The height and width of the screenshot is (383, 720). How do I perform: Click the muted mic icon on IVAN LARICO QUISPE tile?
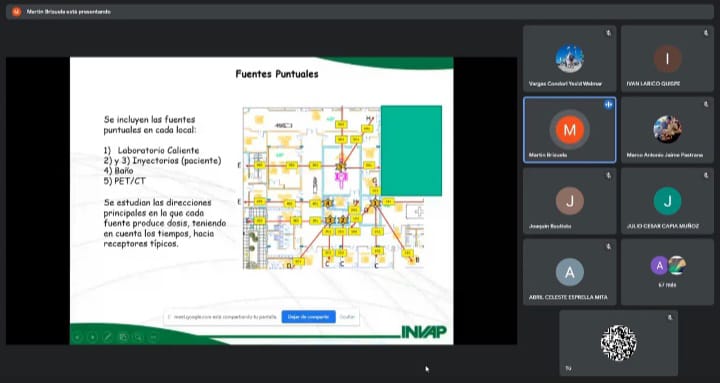pos(706,33)
